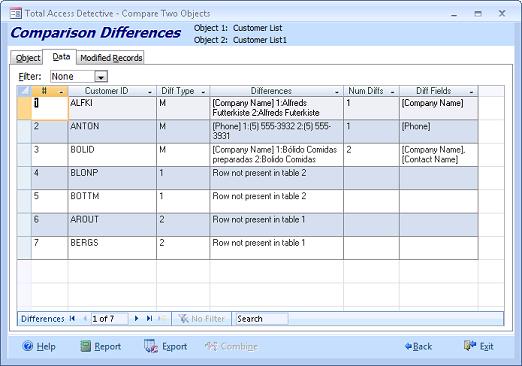Viewport: 522px width, 366px height.
Task: Expand the # column header dropdown arrow
Action: point(61,92)
